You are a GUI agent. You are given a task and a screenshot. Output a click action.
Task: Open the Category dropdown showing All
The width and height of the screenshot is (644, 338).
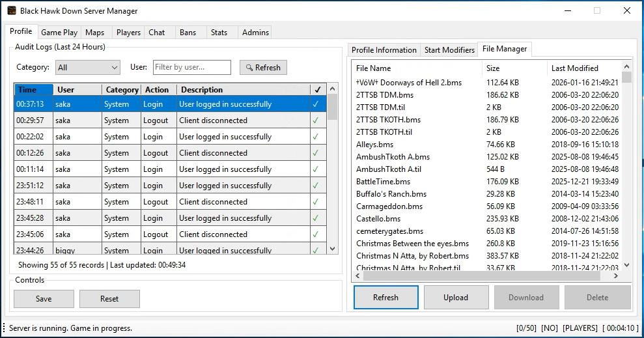coord(88,68)
